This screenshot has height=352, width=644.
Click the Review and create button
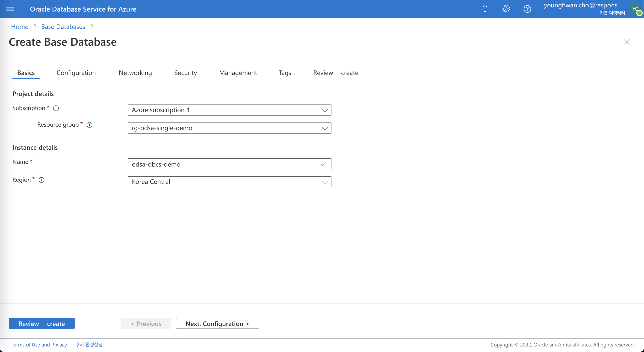(41, 323)
